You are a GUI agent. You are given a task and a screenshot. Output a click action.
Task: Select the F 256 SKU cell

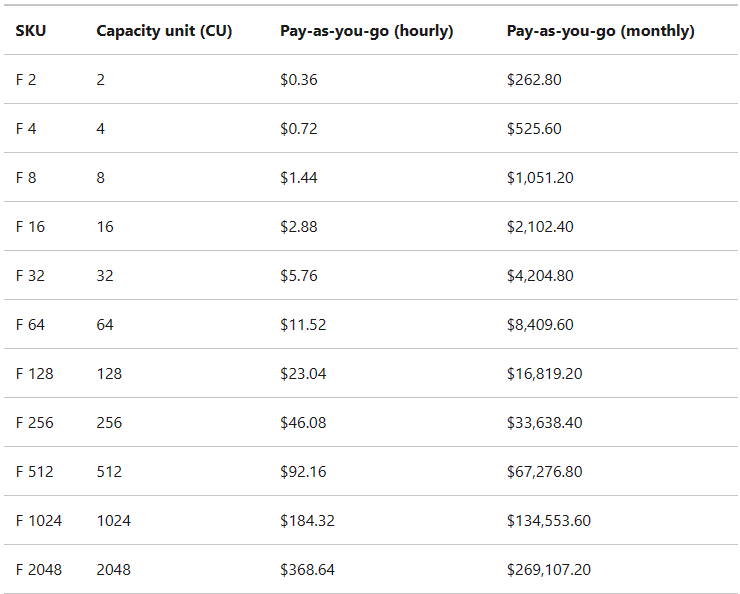(x=35, y=423)
